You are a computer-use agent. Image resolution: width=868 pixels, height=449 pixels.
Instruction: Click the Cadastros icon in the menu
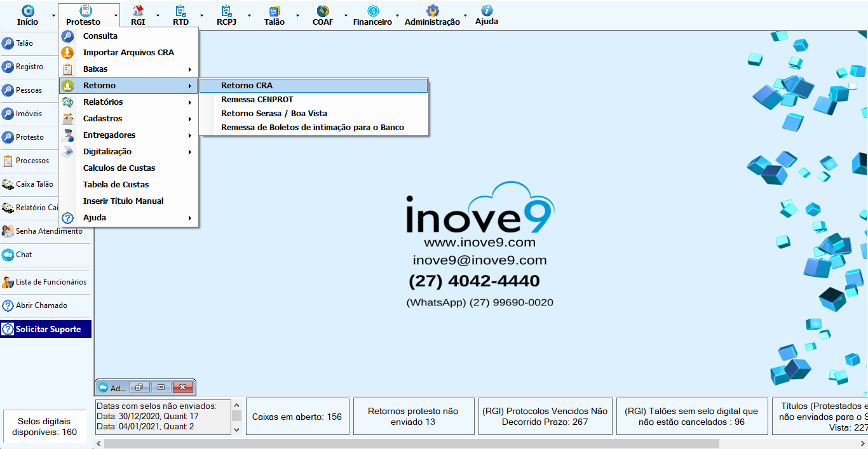point(68,119)
